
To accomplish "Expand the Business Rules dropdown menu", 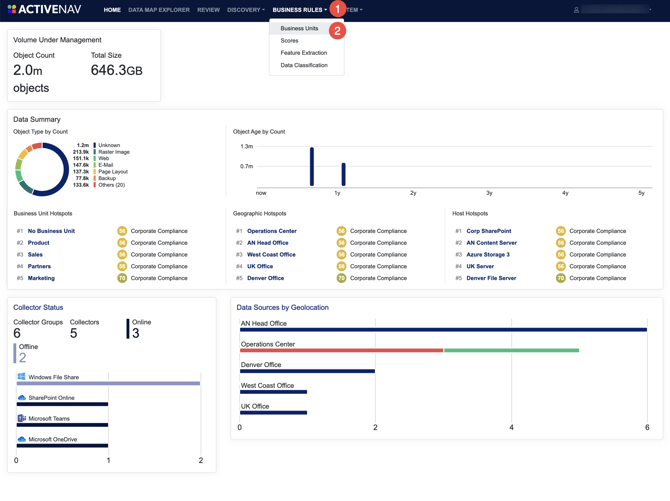I will tap(300, 10).
